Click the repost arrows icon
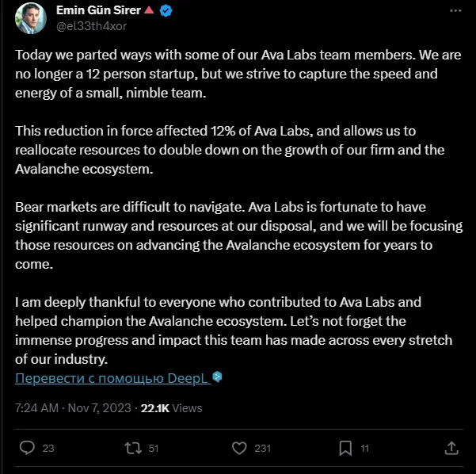This screenshot has width=476, height=474. point(133,448)
